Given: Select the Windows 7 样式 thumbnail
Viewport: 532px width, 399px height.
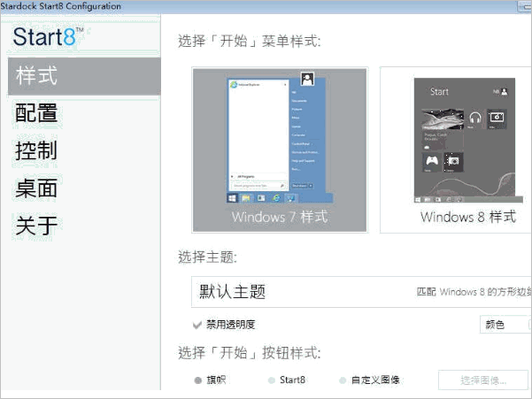Looking at the screenshot, I should [x=280, y=150].
